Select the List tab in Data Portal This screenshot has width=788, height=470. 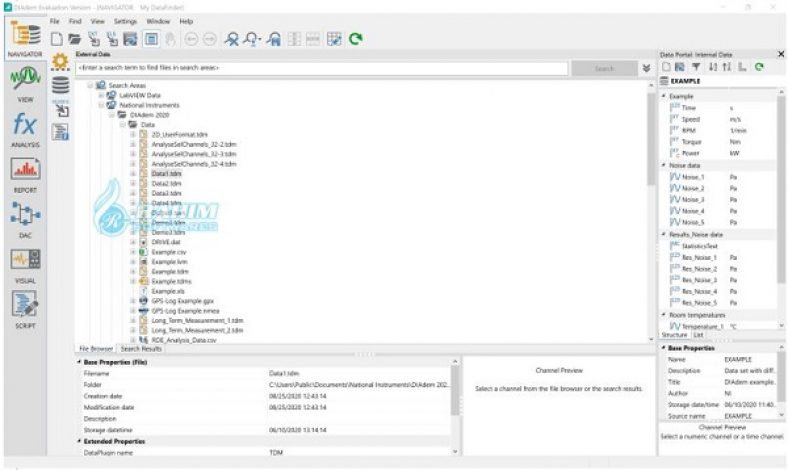699,335
